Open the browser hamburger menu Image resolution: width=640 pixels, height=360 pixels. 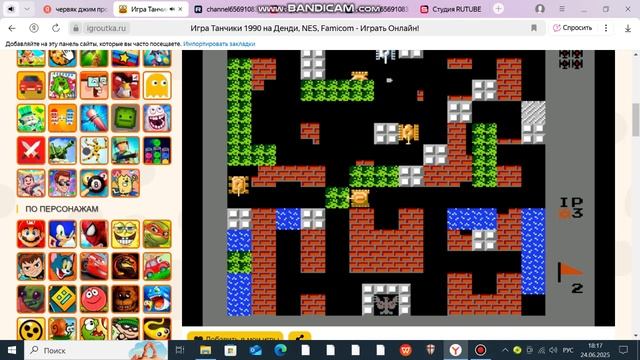click(x=562, y=9)
